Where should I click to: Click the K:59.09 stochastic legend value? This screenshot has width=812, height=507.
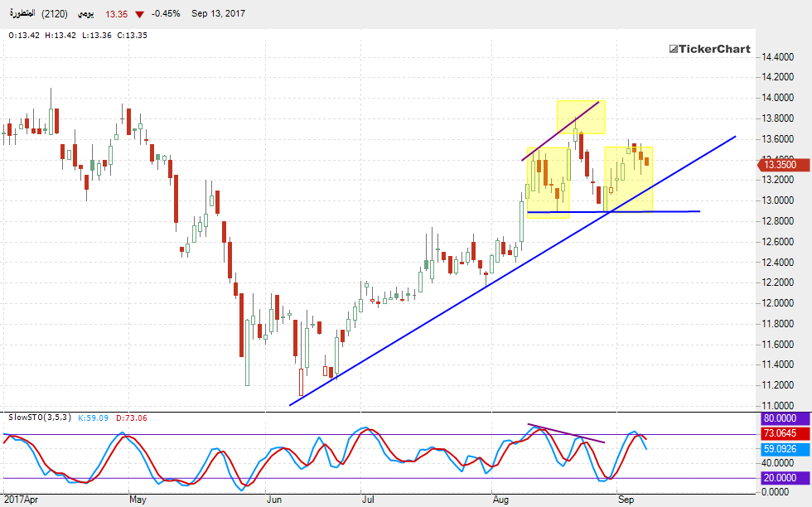(x=93, y=418)
